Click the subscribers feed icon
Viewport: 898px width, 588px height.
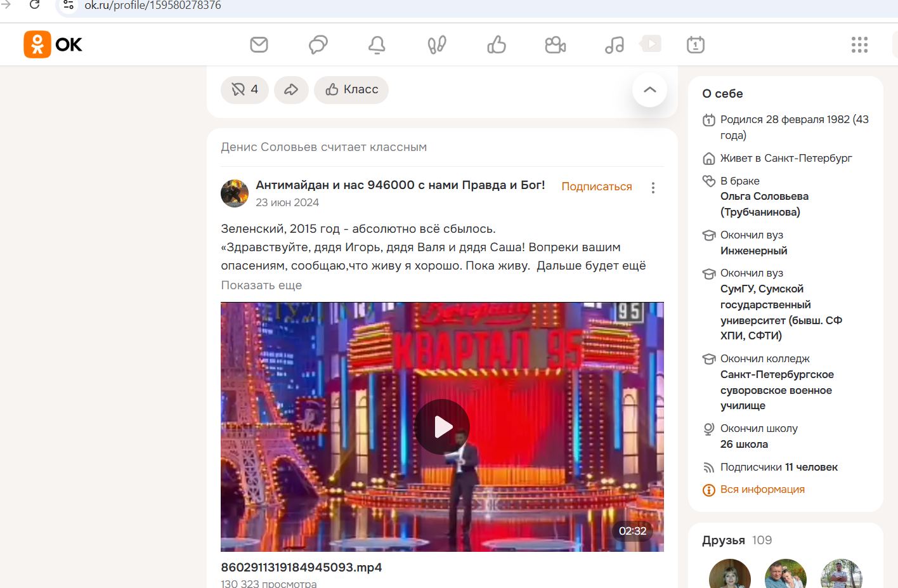point(709,467)
